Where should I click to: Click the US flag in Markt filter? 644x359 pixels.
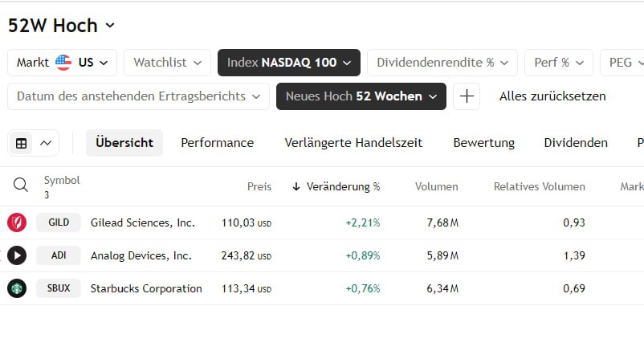point(63,63)
